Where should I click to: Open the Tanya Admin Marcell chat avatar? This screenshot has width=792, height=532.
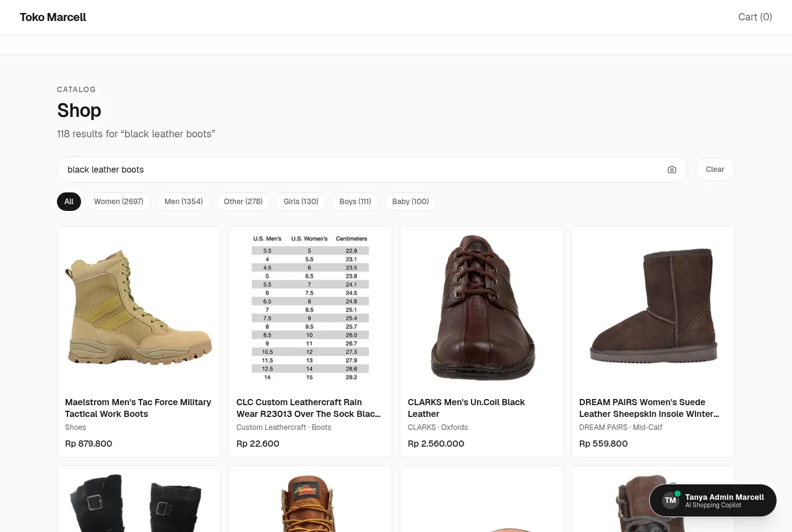click(x=671, y=500)
